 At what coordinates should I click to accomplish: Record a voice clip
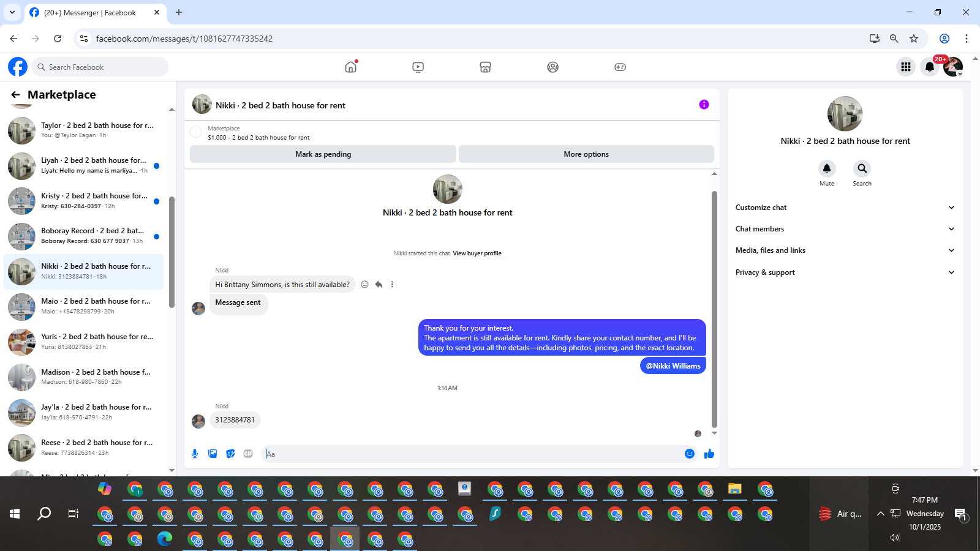[x=195, y=454]
